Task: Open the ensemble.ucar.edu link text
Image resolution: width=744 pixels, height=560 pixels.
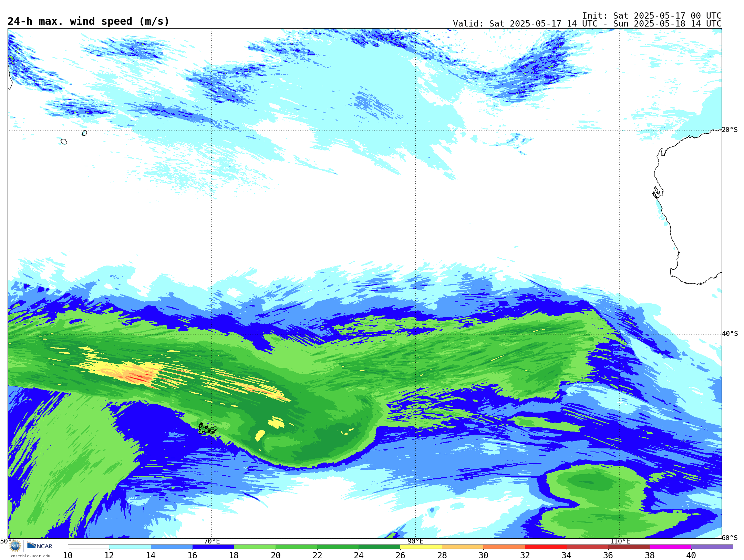Action: [30, 556]
